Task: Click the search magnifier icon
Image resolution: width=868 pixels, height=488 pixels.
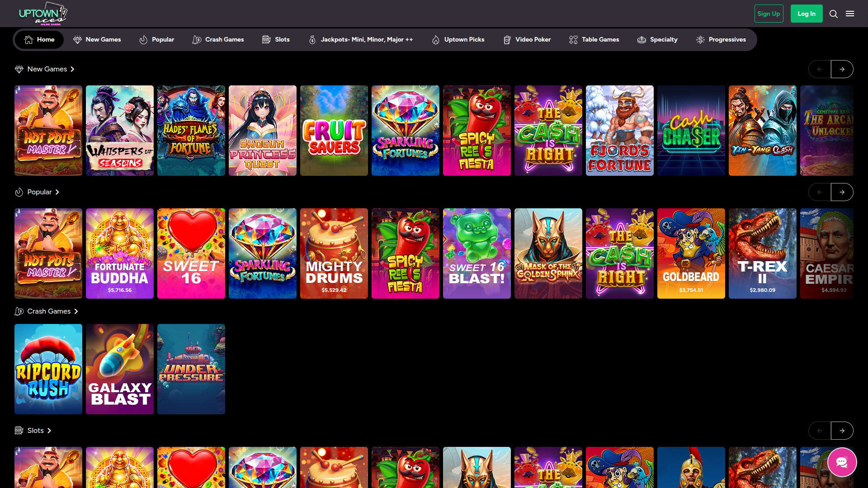Action: coord(834,14)
